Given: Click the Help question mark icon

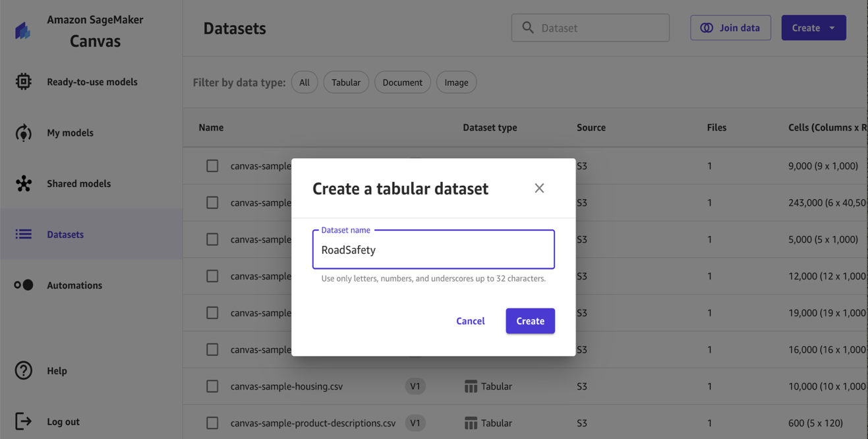Looking at the screenshot, I should pos(24,370).
